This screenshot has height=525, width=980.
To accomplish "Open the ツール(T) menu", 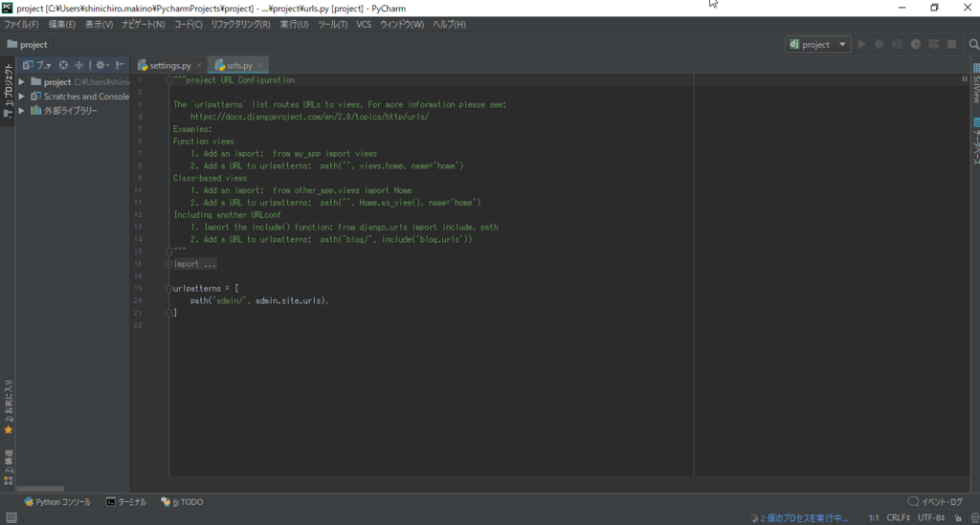I will 332,24.
